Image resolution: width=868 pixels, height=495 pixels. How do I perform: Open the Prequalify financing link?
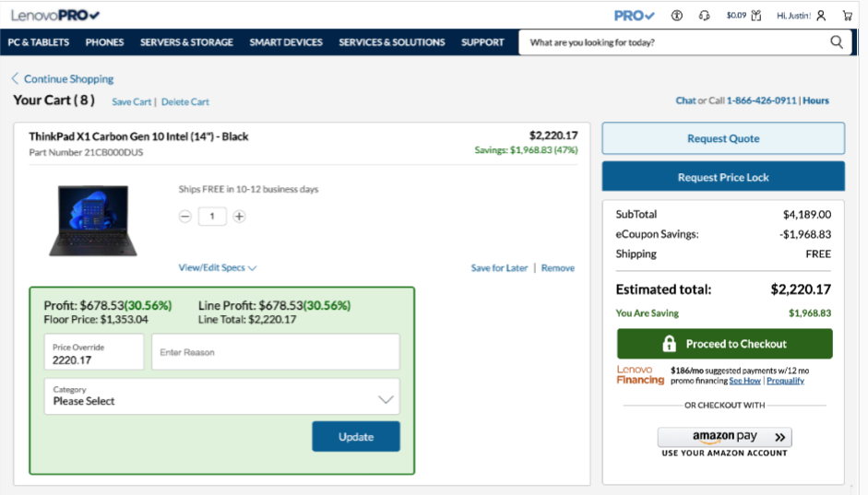[785, 381]
